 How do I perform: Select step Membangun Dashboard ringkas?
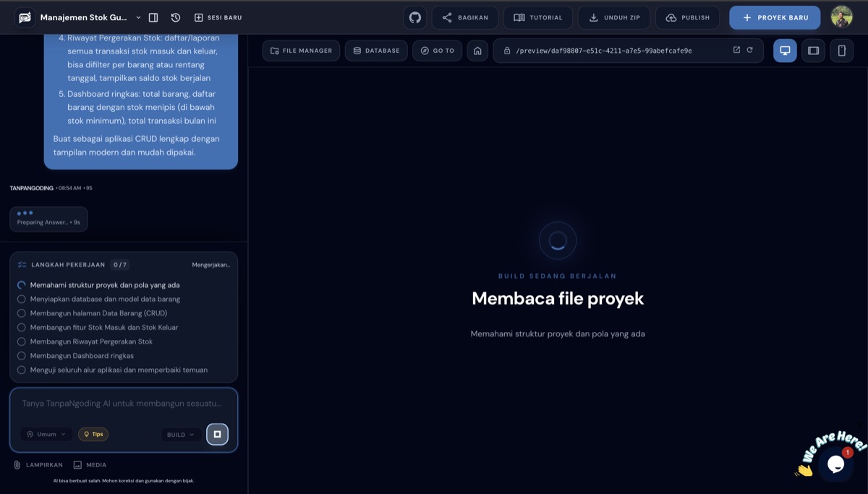[x=82, y=356]
